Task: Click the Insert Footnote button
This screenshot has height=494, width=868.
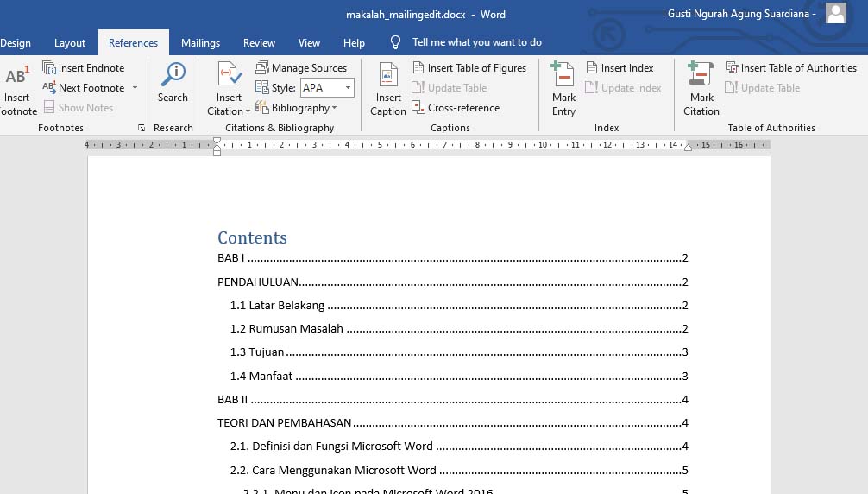Action: pos(18,91)
